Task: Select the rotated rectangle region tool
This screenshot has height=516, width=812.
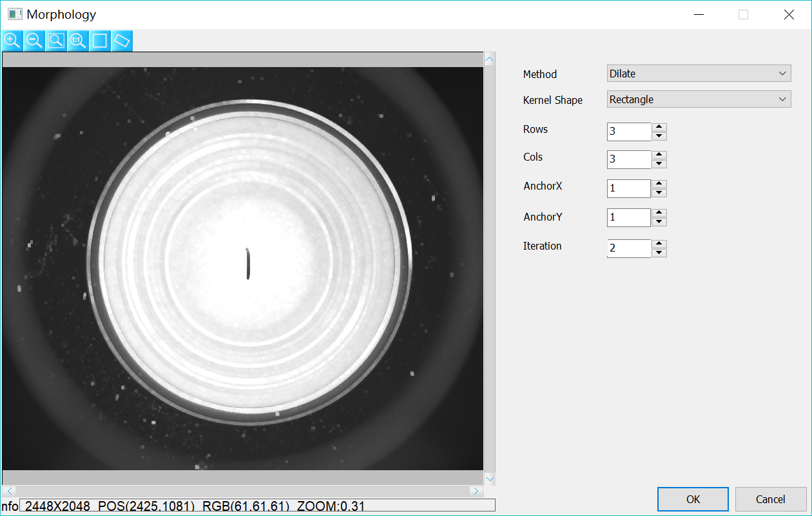Action: coord(122,41)
